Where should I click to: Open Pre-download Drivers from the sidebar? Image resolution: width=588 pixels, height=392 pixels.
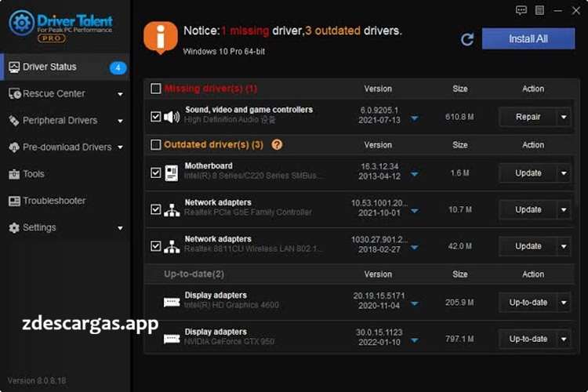tap(65, 147)
